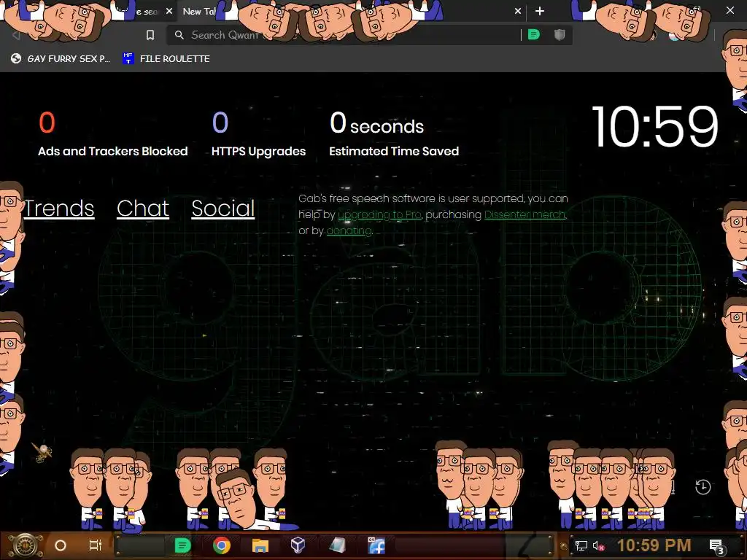Viewport: 747px width, 560px height.
Task: Open Cortana circle icon on taskbar
Action: click(61, 545)
